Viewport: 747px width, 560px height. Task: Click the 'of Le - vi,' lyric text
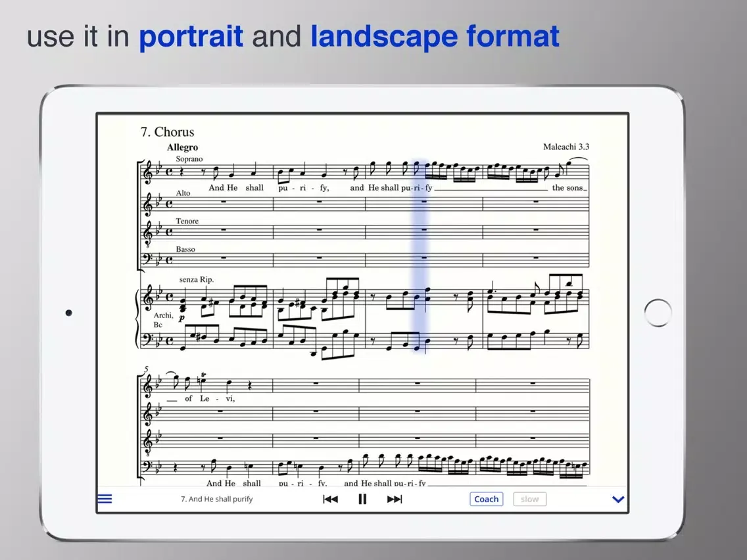click(x=210, y=398)
